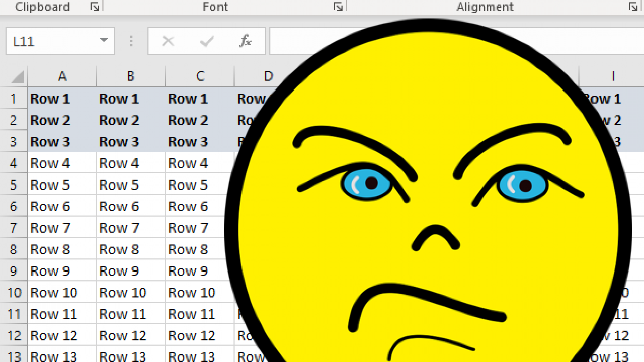This screenshot has height=362, width=644.
Task: Click cell B10 containing Row 10
Action: coord(131,293)
